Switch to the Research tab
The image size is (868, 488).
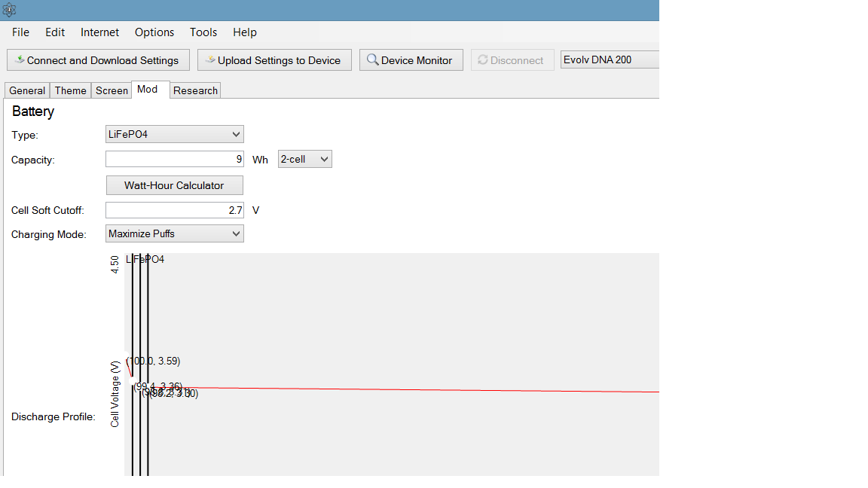point(195,90)
